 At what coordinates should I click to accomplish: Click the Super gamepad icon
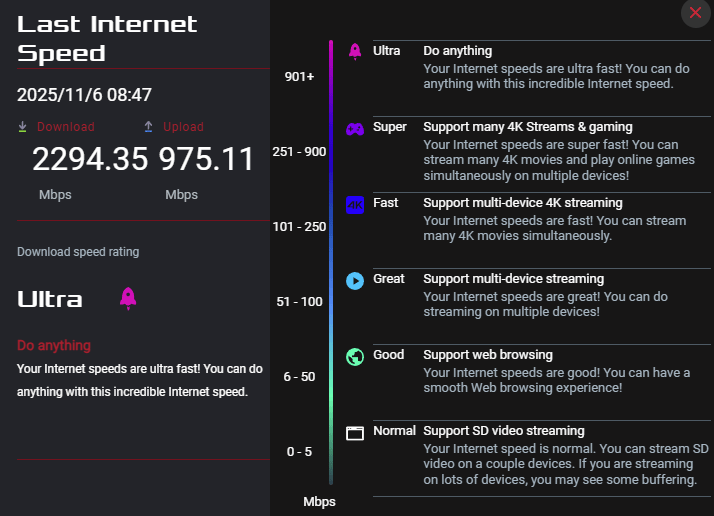point(354,128)
